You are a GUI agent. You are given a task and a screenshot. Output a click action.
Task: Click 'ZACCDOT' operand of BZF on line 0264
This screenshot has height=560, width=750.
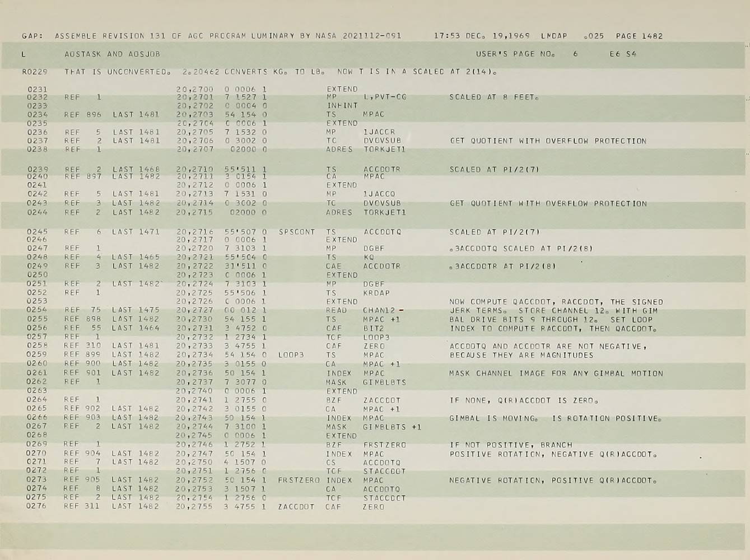pos(381,400)
